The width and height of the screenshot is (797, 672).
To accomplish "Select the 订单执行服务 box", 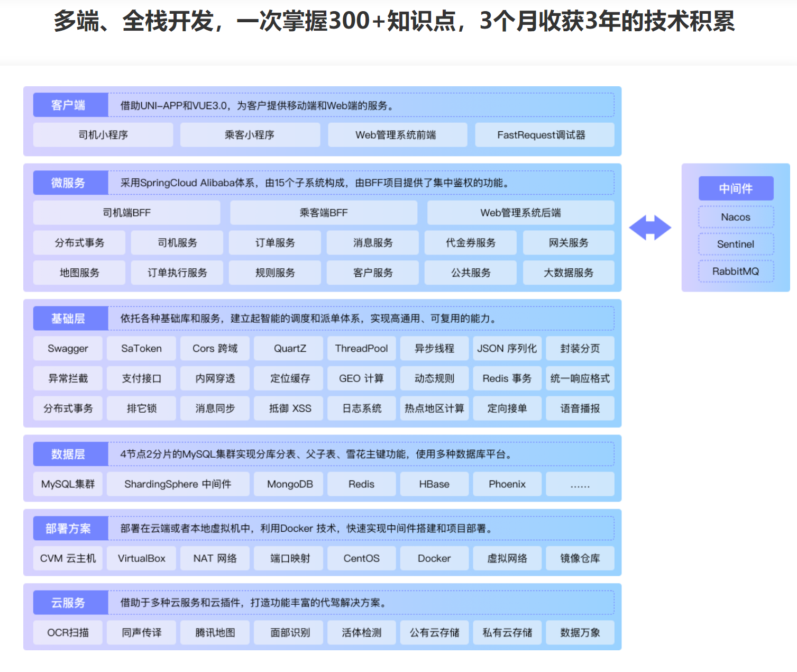I will coord(177,273).
